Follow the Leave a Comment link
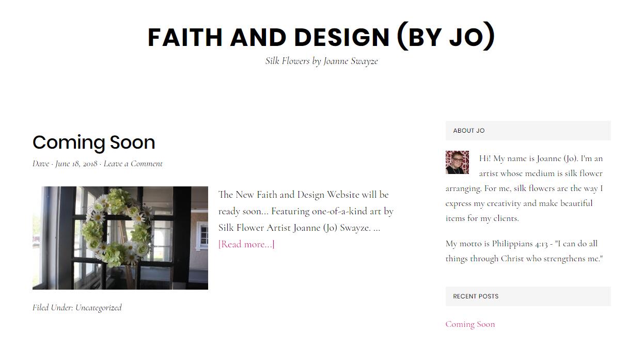The width and height of the screenshot is (627, 364). pos(133,164)
